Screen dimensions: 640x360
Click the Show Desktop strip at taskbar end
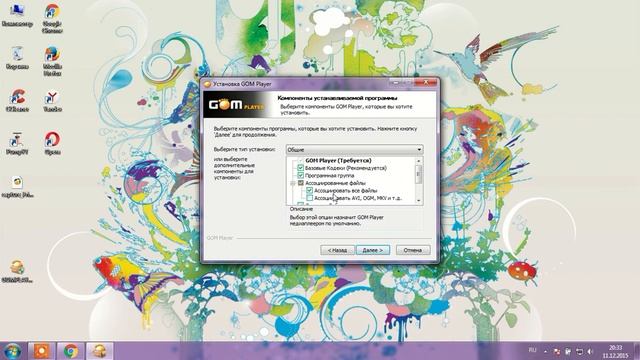coord(637,351)
